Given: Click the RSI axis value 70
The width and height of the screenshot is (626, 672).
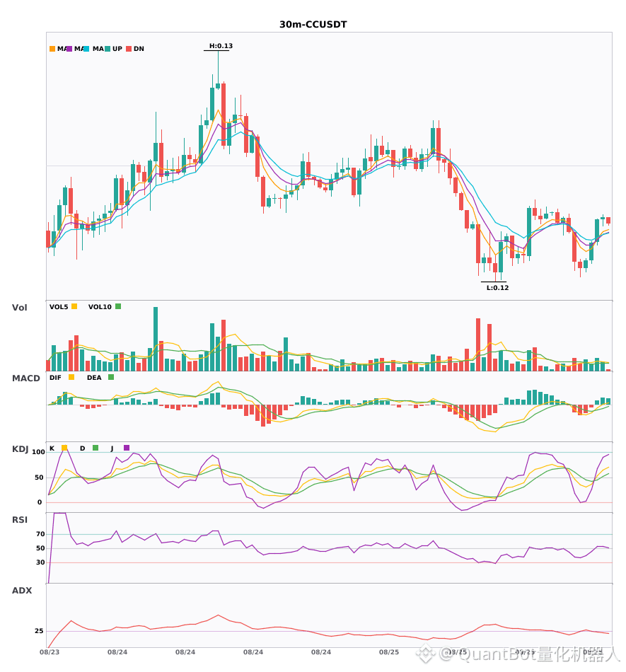Looking at the screenshot, I should 41,534.
